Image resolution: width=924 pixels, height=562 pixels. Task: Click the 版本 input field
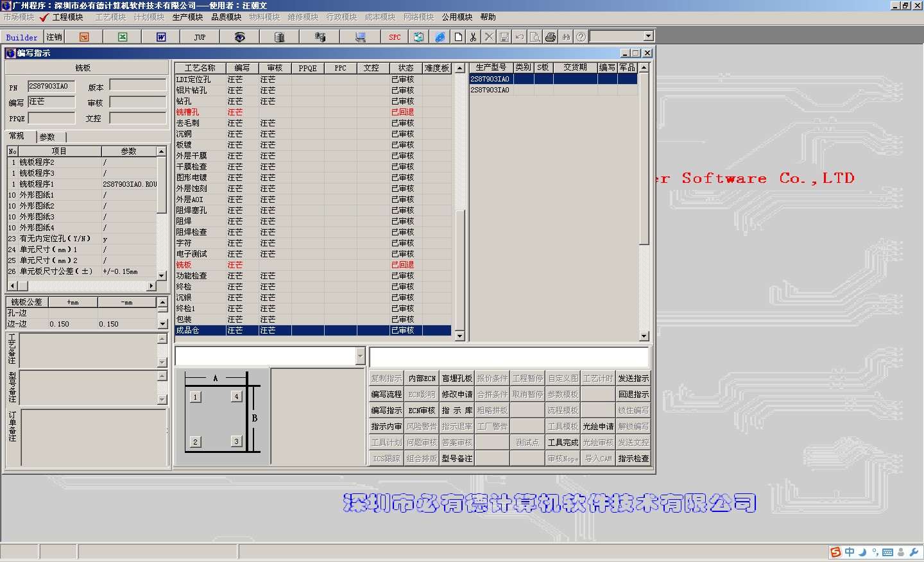pos(138,86)
